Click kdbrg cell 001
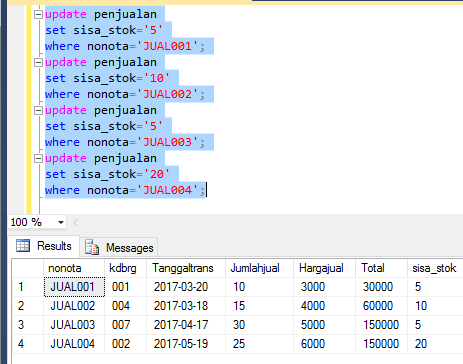 [x=126, y=287]
